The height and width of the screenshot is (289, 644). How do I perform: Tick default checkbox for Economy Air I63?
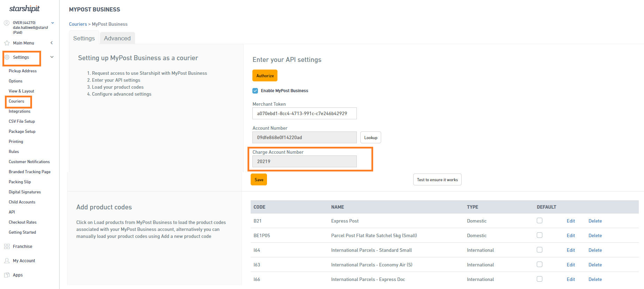540,264
